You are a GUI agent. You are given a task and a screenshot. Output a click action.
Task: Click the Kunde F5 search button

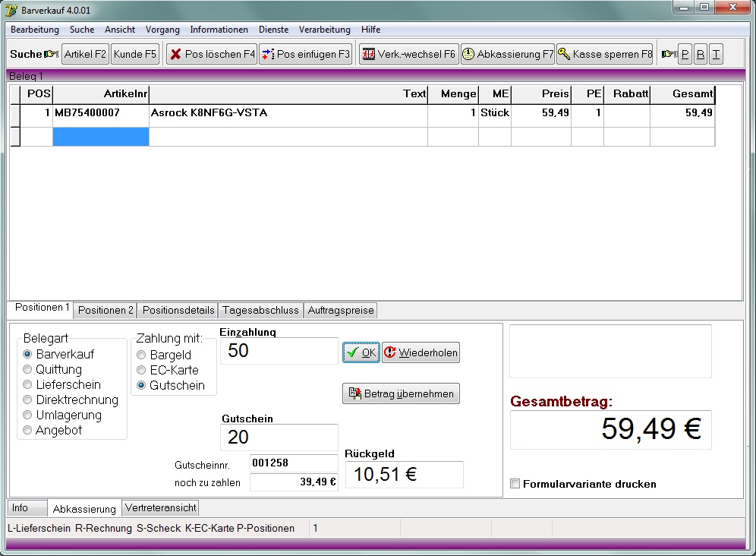135,55
